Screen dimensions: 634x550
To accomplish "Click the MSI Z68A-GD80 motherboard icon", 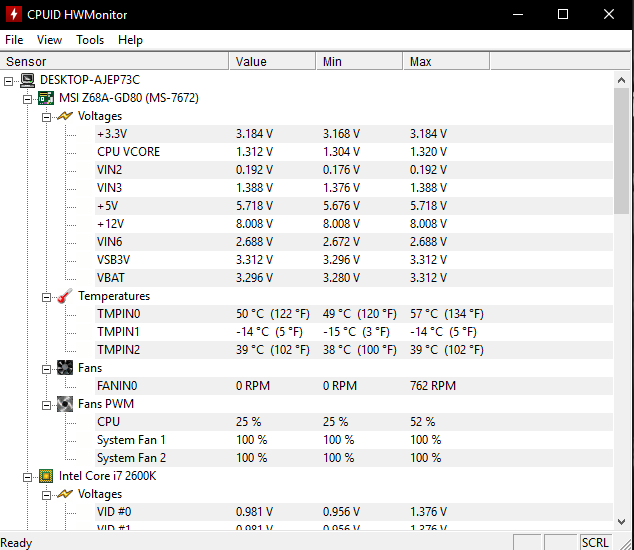I will (x=46, y=98).
